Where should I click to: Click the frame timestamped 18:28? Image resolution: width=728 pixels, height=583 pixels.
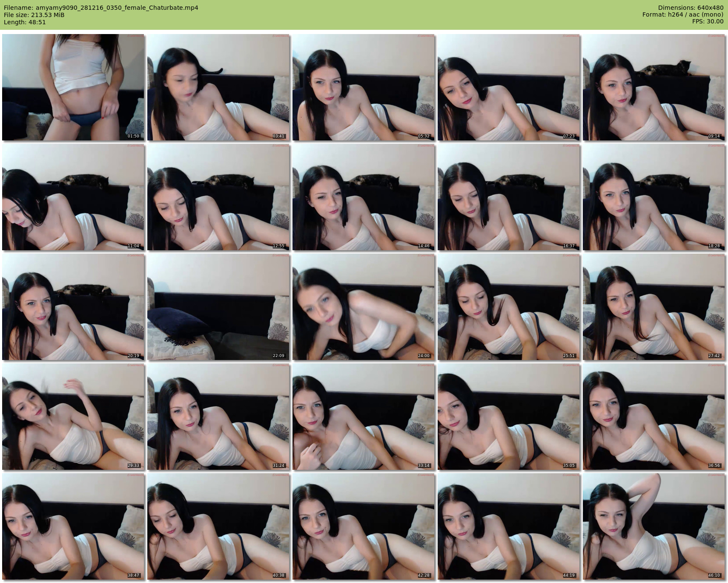[653, 197]
